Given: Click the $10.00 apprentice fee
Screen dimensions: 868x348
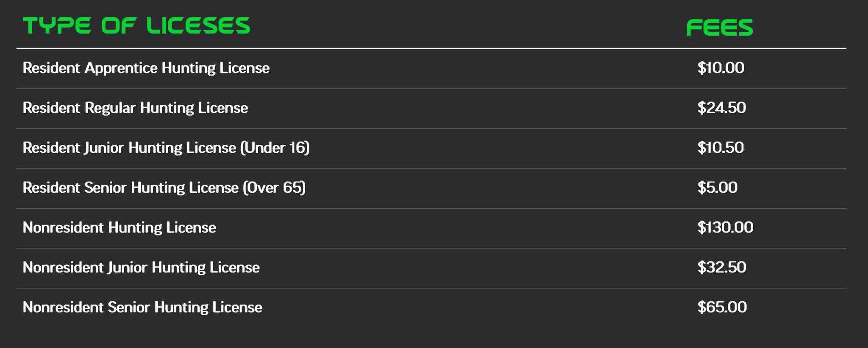Looking at the screenshot, I should click(x=721, y=68).
